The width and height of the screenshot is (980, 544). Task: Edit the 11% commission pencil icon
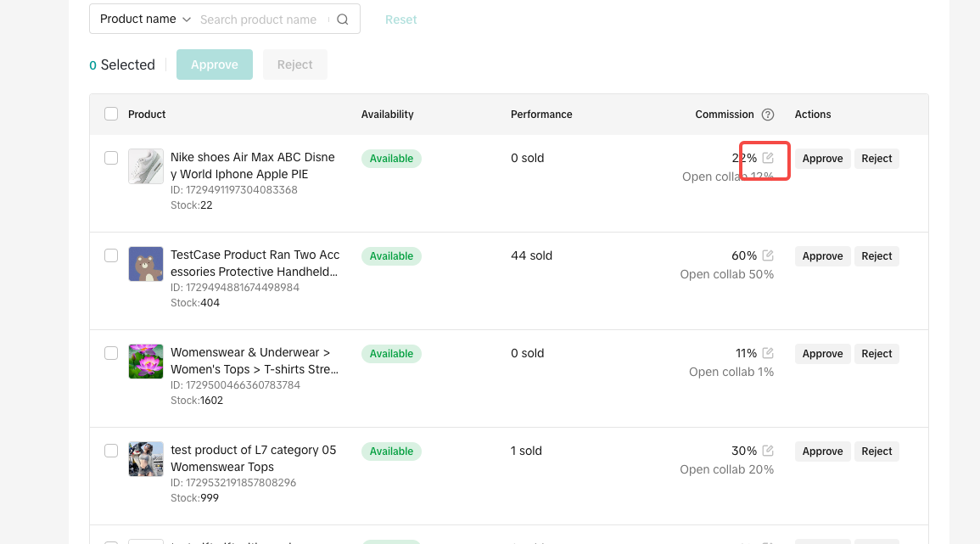point(768,353)
